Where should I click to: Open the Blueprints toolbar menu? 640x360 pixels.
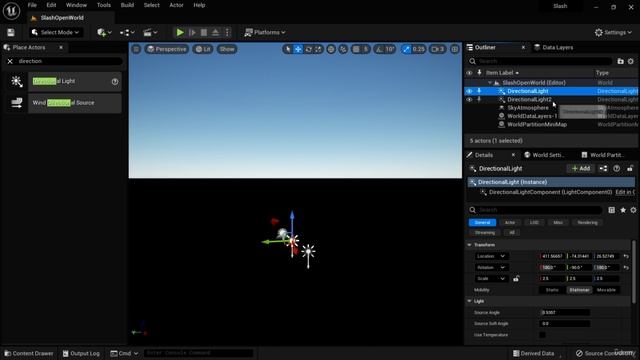pyautogui.click(x=127, y=32)
